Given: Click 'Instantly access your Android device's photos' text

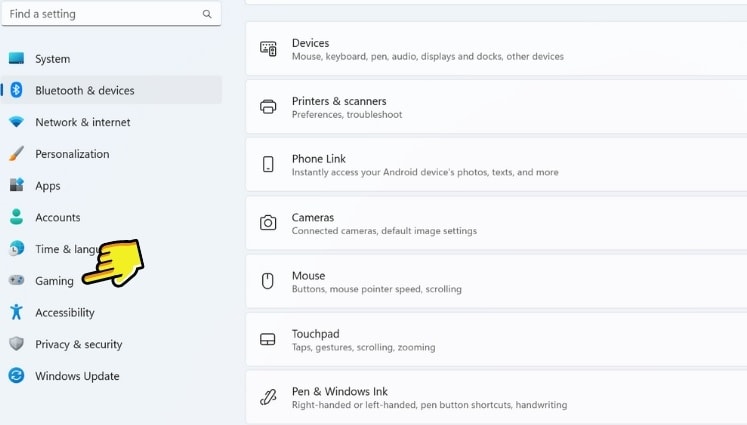Looking at the screenshot, I should coord(425,172).
